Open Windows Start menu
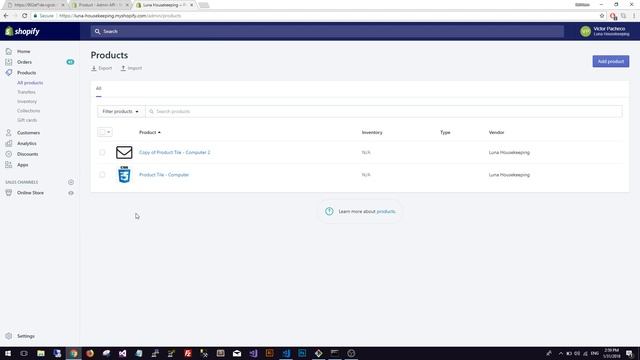Image resolution: width=640 pixels, height=360 pixels. pos(8,353)
